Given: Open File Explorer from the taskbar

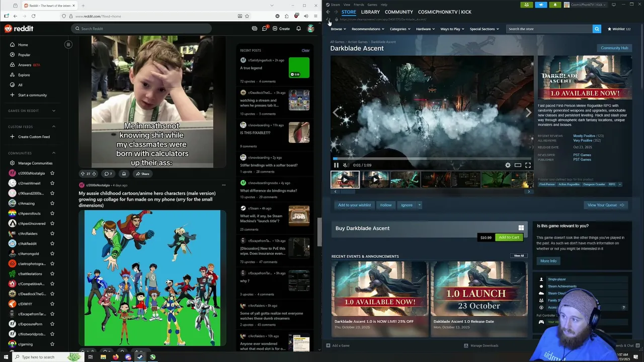Looking at the screenshot, I should [x=103, y=357].
